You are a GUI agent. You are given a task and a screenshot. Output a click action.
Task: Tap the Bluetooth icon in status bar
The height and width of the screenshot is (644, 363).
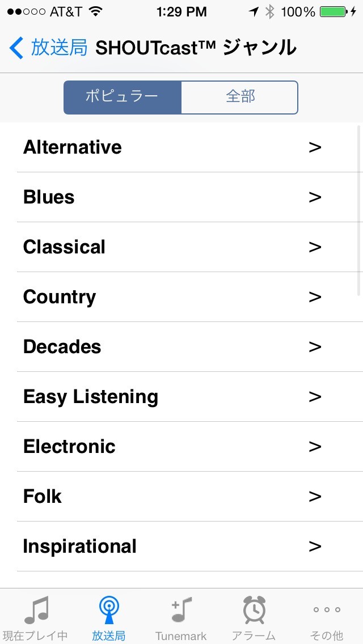pos(269,12)
